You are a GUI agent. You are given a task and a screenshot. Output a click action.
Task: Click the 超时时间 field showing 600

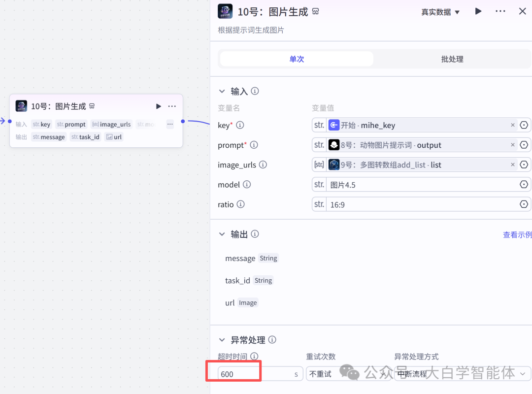tap(260, 374)
